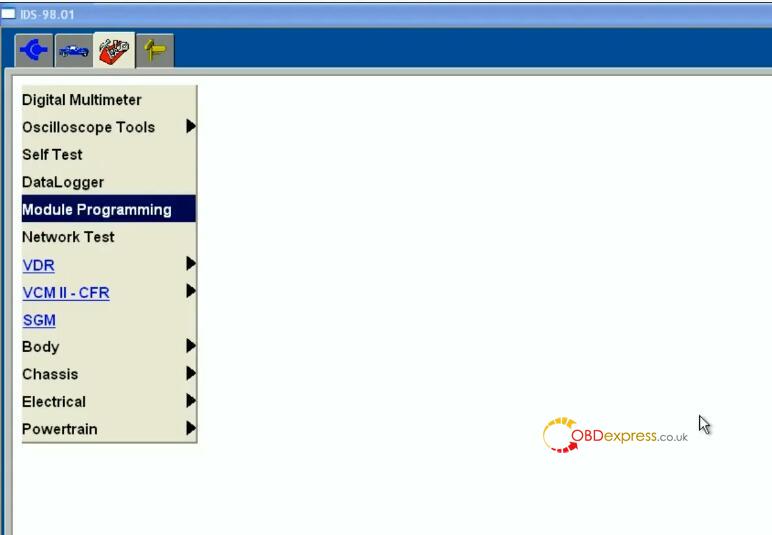Expand the Electrical submenu arrow

(x=190, y=401)
